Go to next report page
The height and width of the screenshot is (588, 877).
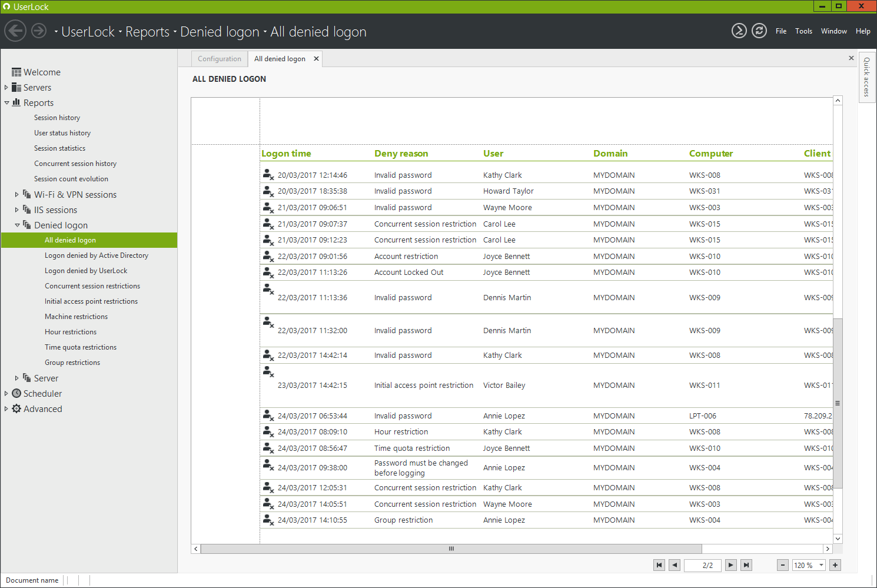coord(730,565)
